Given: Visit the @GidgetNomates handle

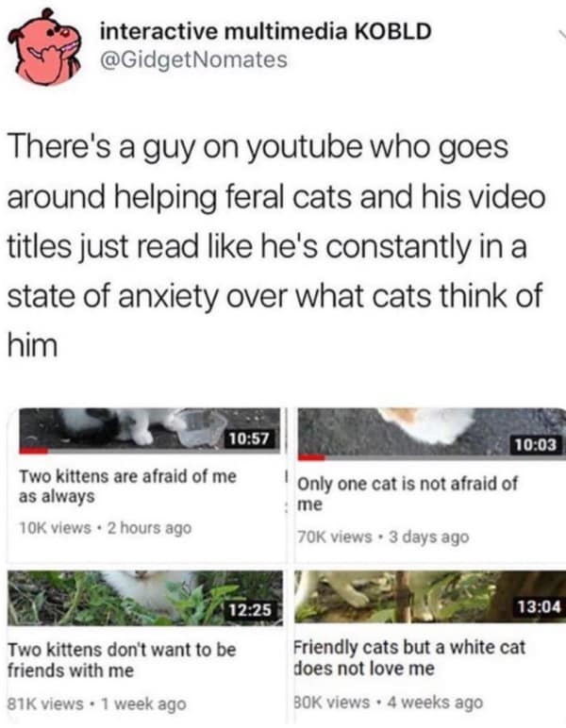Looking at the screenshot, I should coord(194,60).
